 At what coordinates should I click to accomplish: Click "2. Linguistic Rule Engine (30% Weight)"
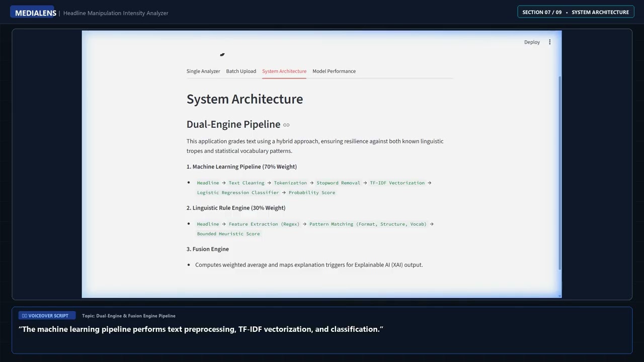[x=236, y=208]
